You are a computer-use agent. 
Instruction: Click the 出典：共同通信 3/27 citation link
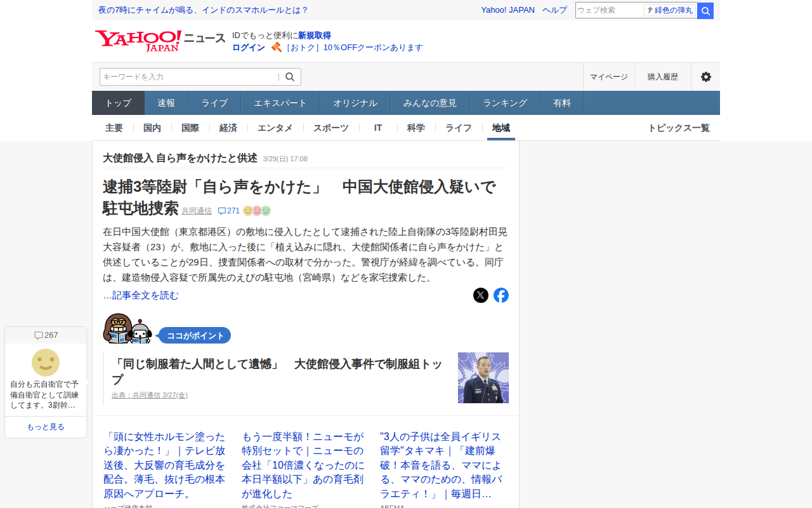(150, 395)
